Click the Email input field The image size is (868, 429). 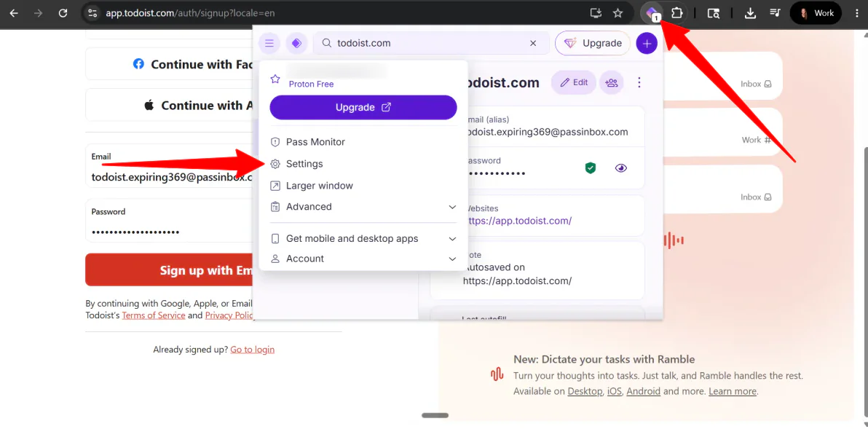(x=170, y=168)
